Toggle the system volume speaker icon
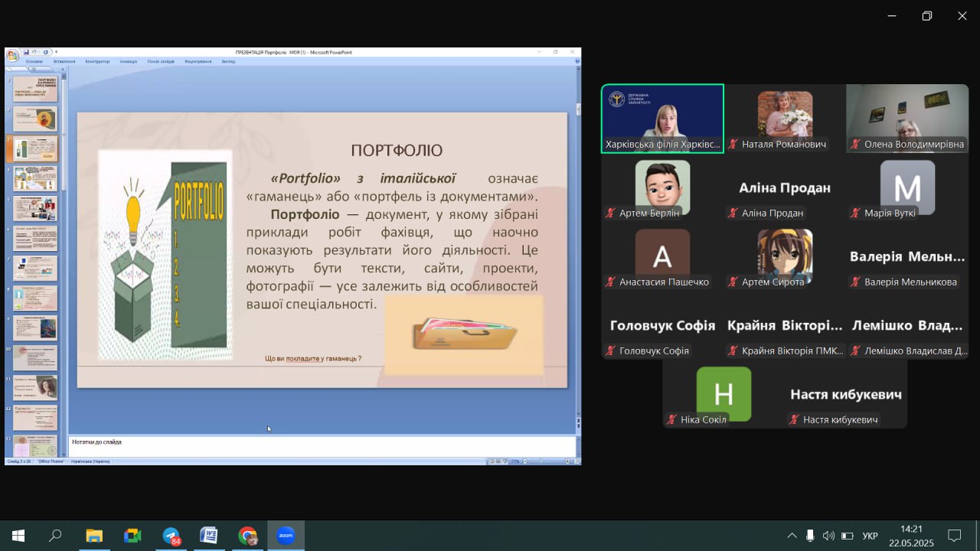This screenshot has height=551, width=980. click(828, 536)
